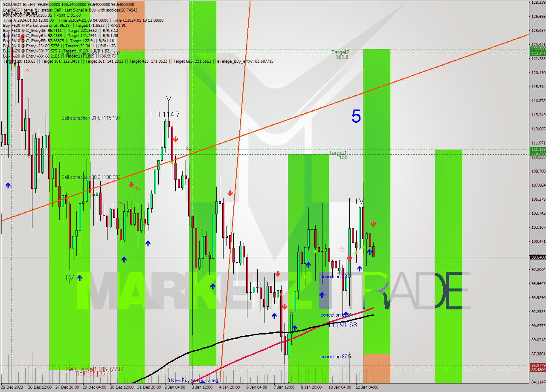Click the Sell Target1 | 85.97796 label
This screenshot has width=546, height=392.
(x=94, y=369)
